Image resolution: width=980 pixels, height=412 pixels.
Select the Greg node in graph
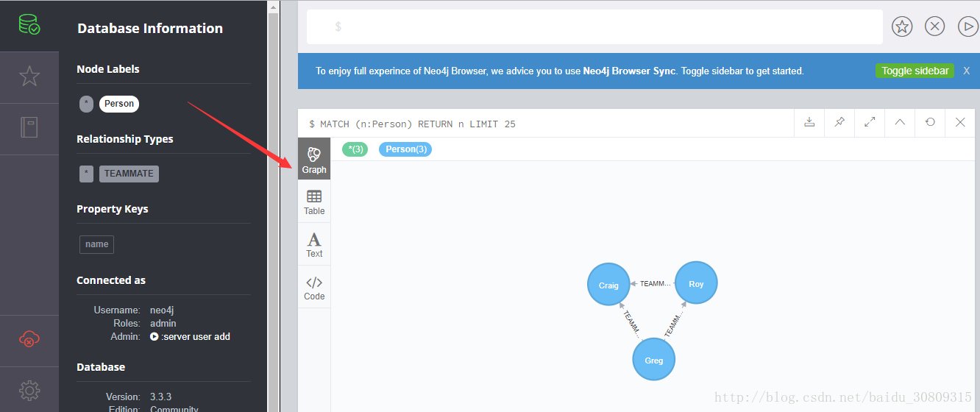point(654,360)
